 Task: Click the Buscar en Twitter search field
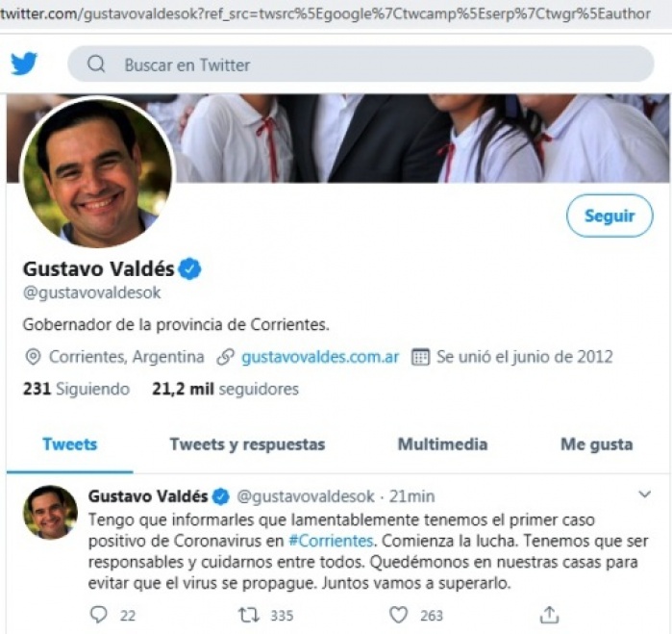point(361,63)
